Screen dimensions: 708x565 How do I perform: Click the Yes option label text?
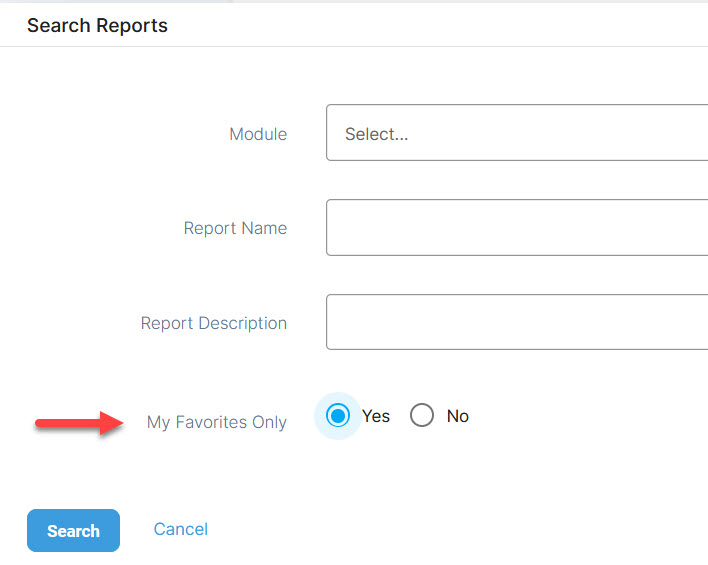(x=376, y=416)
